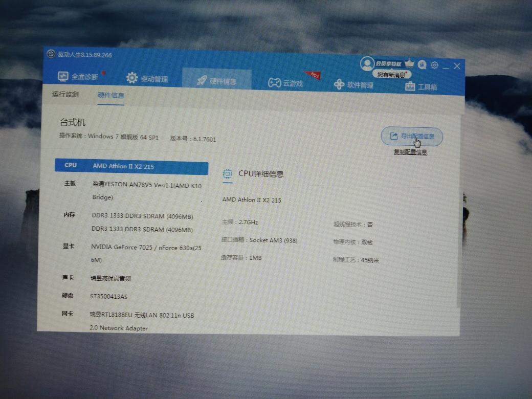The height and width of the screenshot is (399, 532).
Task: Click the 驱动管理 gear icon
Action: point(131,78)
